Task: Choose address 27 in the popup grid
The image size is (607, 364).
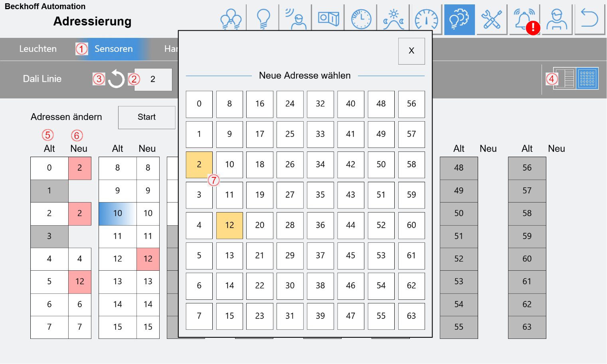Action: 290,195
